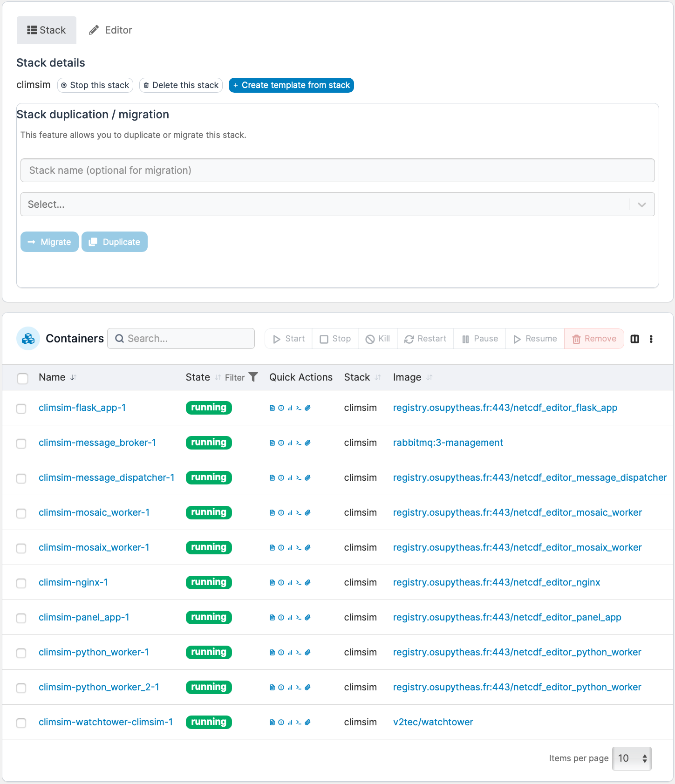Open logs for climsim-flask_app-1
The image size is (675, 784).
tap(273, 408)
